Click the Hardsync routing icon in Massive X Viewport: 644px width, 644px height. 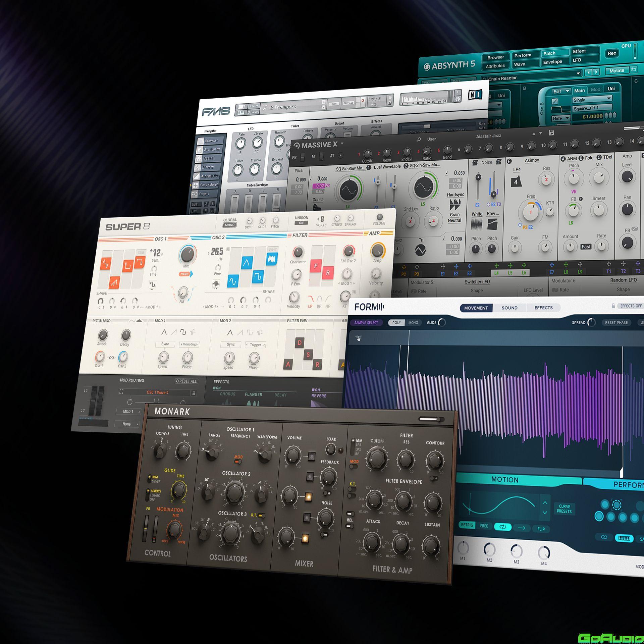455,204
